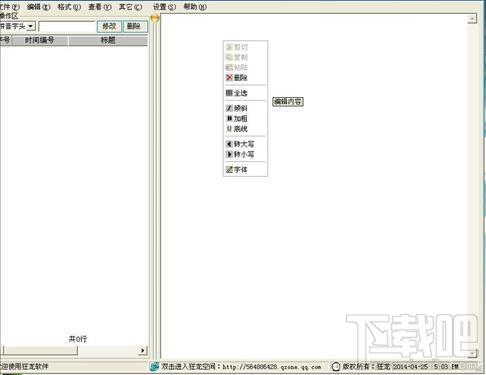Click the 全选 select-all icon
The image size is (486, 375).
[229, 93]
